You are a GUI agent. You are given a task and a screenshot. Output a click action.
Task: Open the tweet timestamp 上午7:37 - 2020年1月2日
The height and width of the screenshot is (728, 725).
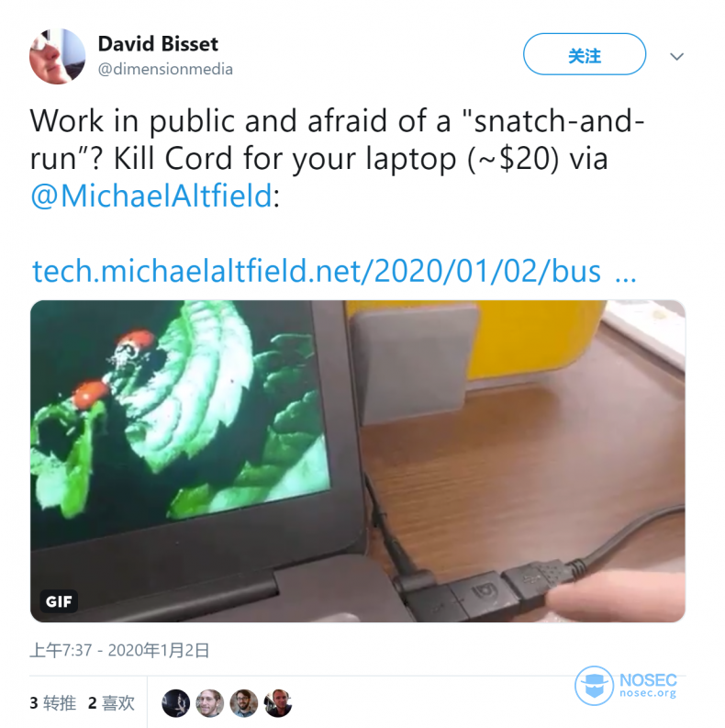click(x=119, y=650)
